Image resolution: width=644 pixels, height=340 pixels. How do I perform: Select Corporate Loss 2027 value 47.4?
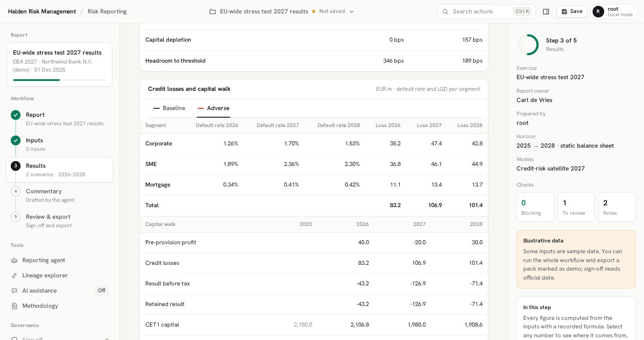coord(436,144)
